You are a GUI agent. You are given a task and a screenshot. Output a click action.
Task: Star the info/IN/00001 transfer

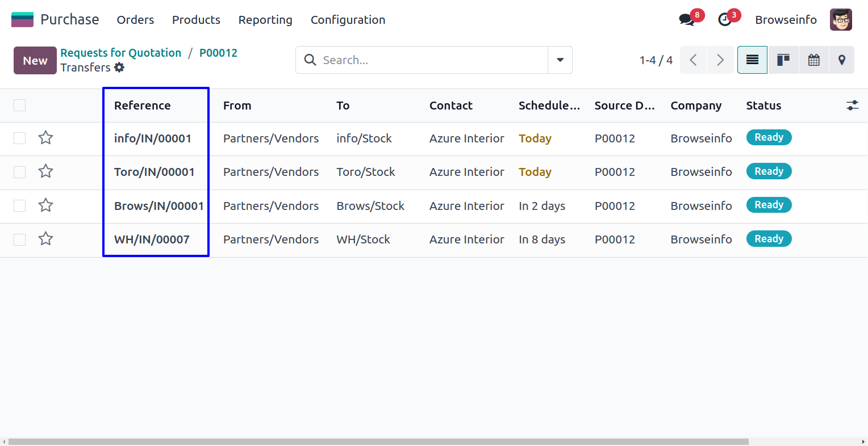pyautogui.click(x=46, y=138)
